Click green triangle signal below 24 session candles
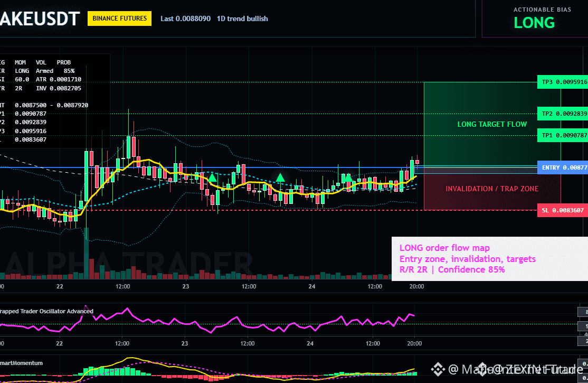588x383 pixels. (348, 177)
